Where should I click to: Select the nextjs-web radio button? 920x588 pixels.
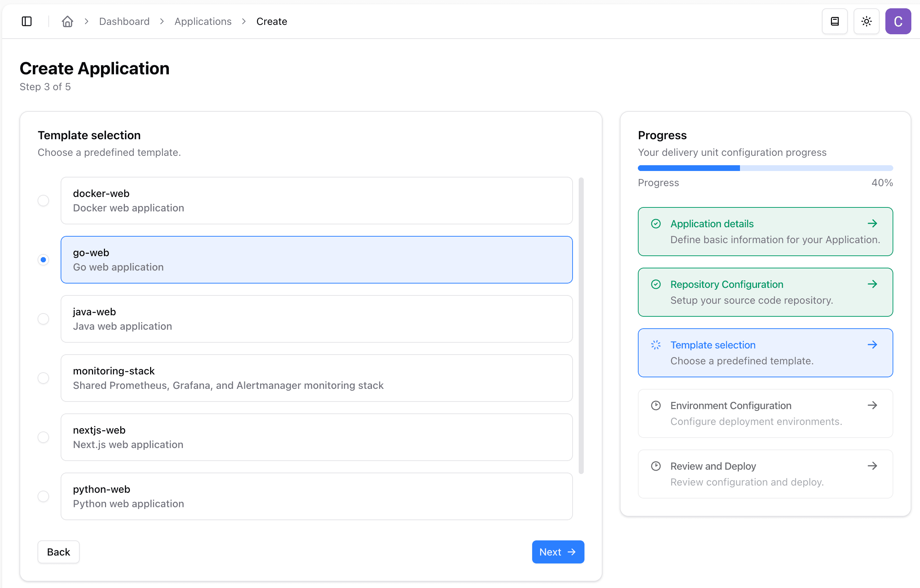[43, 437]
